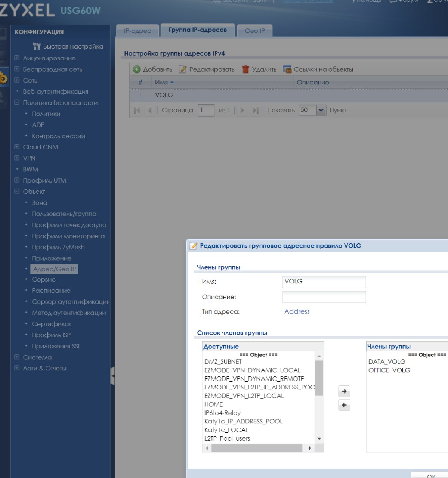448x478 pixels.
Task: Select the Адрес/Geo IP item
Action: [54, 269]
